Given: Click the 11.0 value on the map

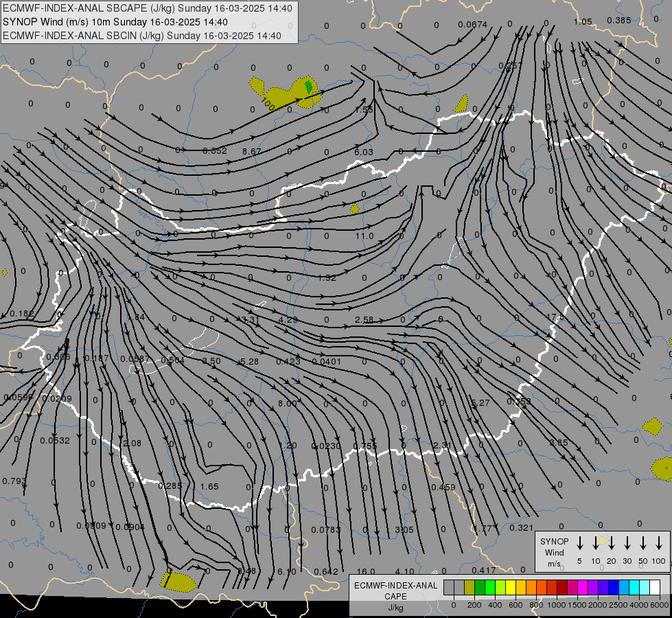Looking at the screenshot, I should (364, 236).
